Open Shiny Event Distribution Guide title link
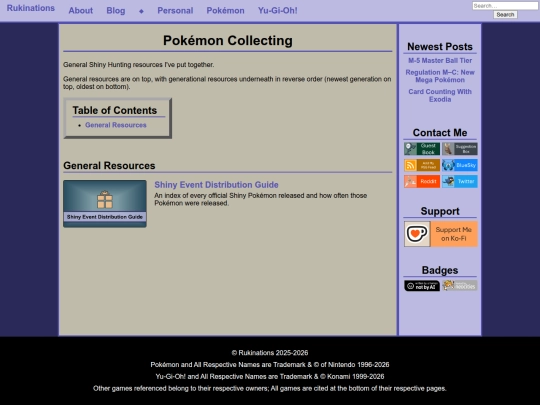Viewport: 540px width, 405px height. (216, 185)
